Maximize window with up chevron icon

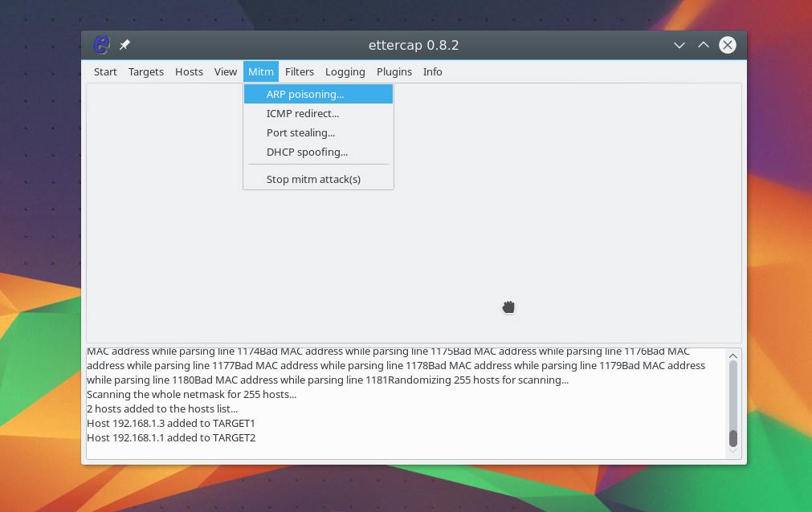pos(704,45)
